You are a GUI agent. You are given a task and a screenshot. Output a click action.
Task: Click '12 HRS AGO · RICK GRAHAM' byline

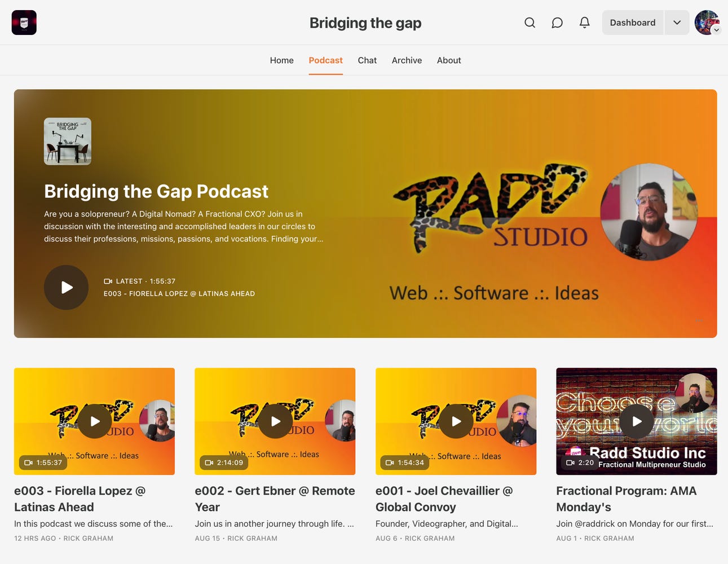tap(64, 539)
